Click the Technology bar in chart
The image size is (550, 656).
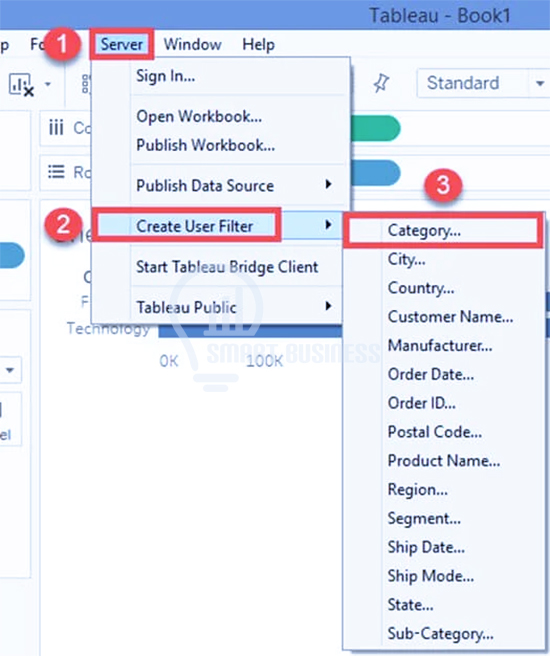(x=250, y=331)
